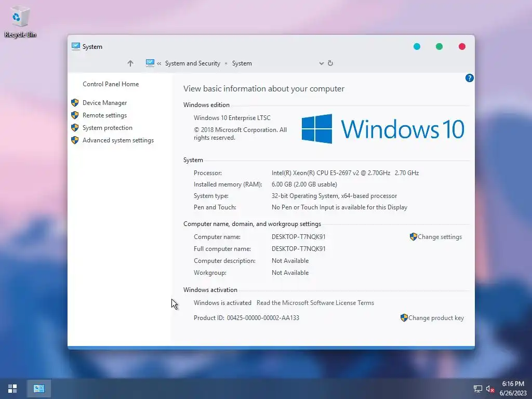Open the Start menu
The image size is (532, 399).
click(12, 389)
